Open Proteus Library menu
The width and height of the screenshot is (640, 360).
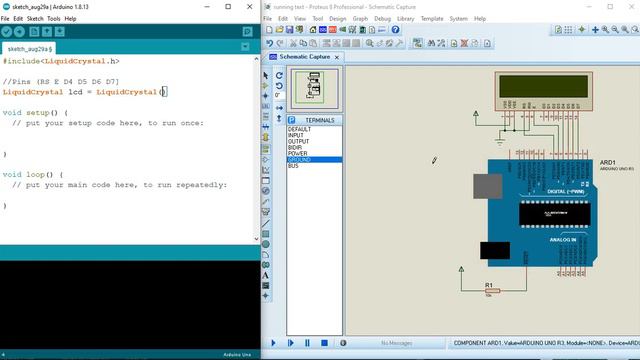(405, 19)
